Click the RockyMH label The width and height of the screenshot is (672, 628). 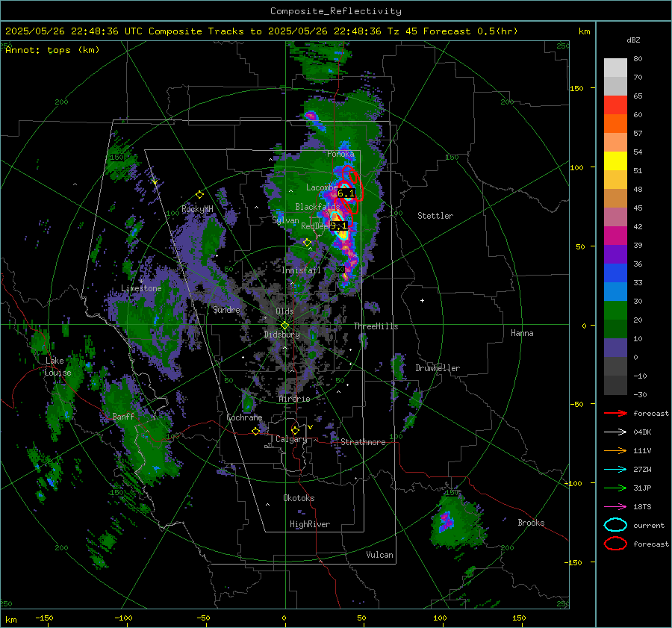(197, 209)
